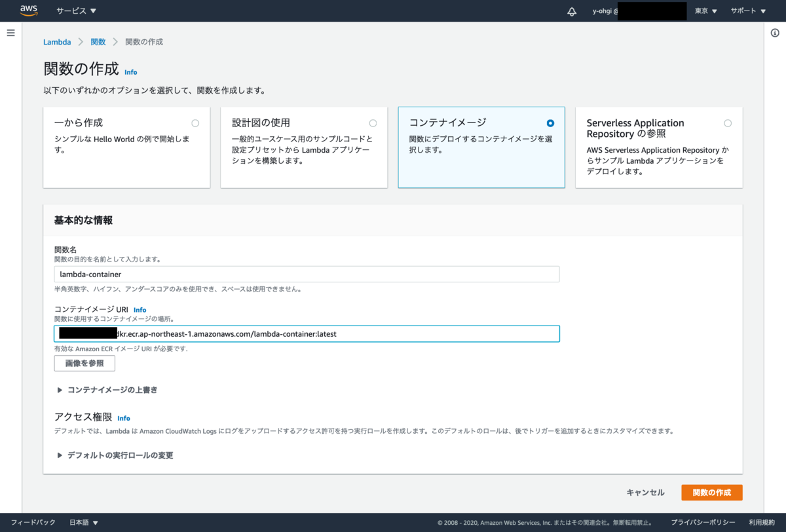
Task: Open Info link beside コンテナイメージ URI
Action: (x=140, y=310)
